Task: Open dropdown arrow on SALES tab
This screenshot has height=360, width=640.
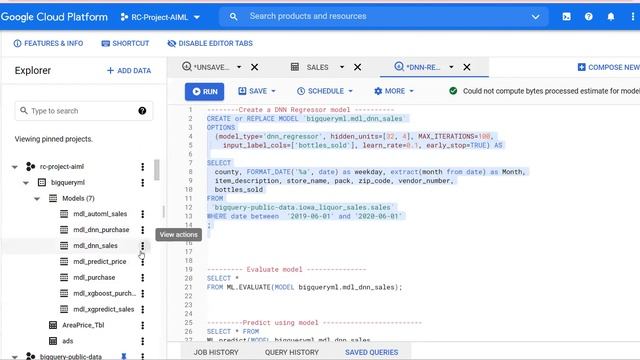Action: tap(342, 67)
